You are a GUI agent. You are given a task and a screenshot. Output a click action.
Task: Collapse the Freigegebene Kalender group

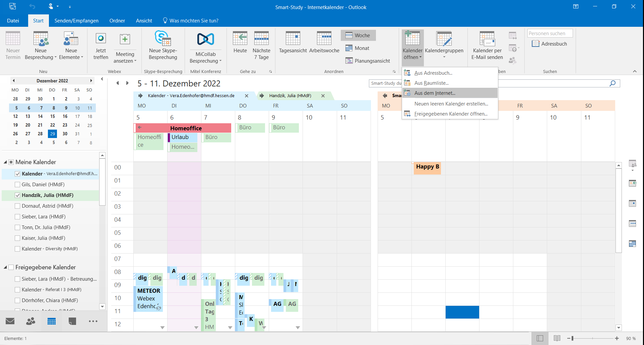(x=5, y=267)
